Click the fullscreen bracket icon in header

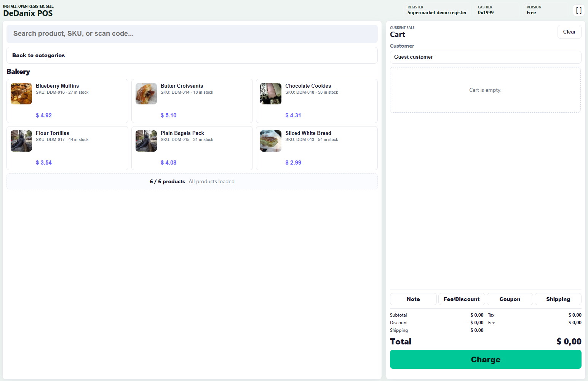[x=578, y=10]
